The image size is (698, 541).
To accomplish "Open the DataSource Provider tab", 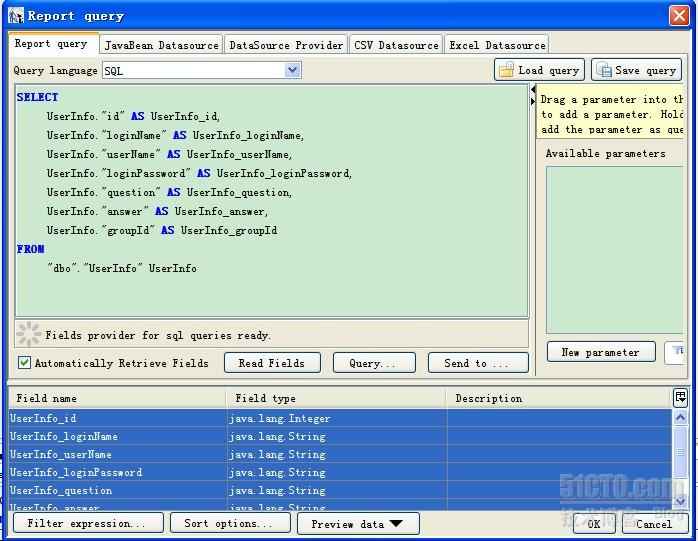I will point(286,45).
